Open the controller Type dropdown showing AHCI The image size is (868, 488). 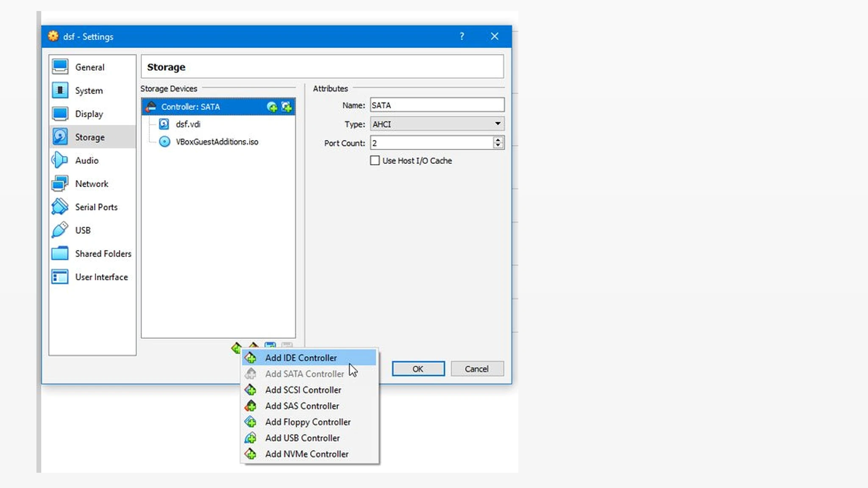point(437,124)
